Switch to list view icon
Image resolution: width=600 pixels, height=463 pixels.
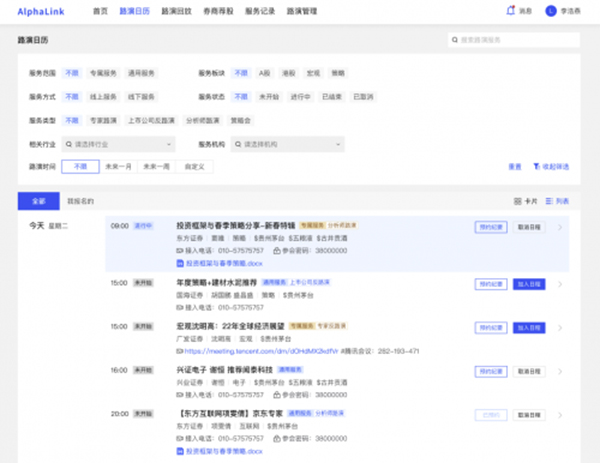(x=548, y=201)
